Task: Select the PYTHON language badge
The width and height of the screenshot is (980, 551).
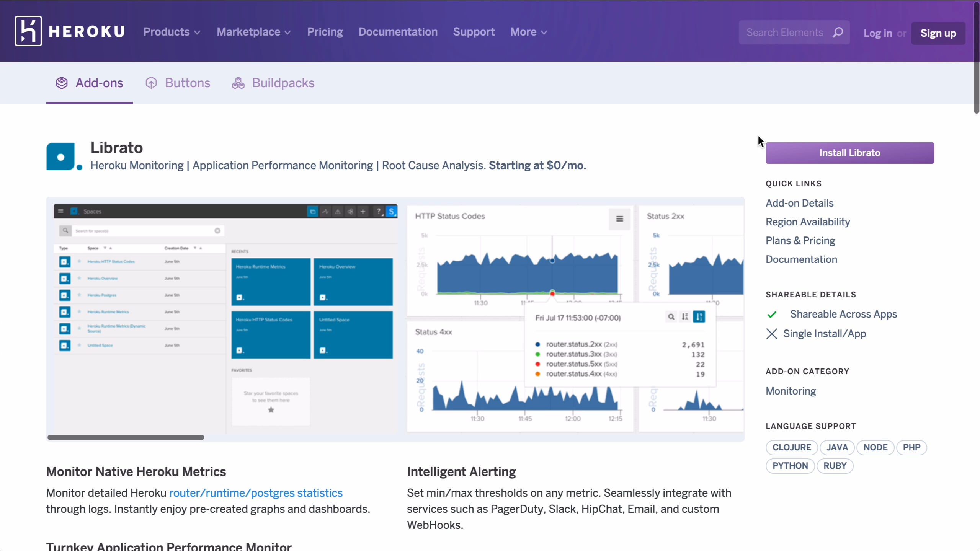Action: point(790,466)
